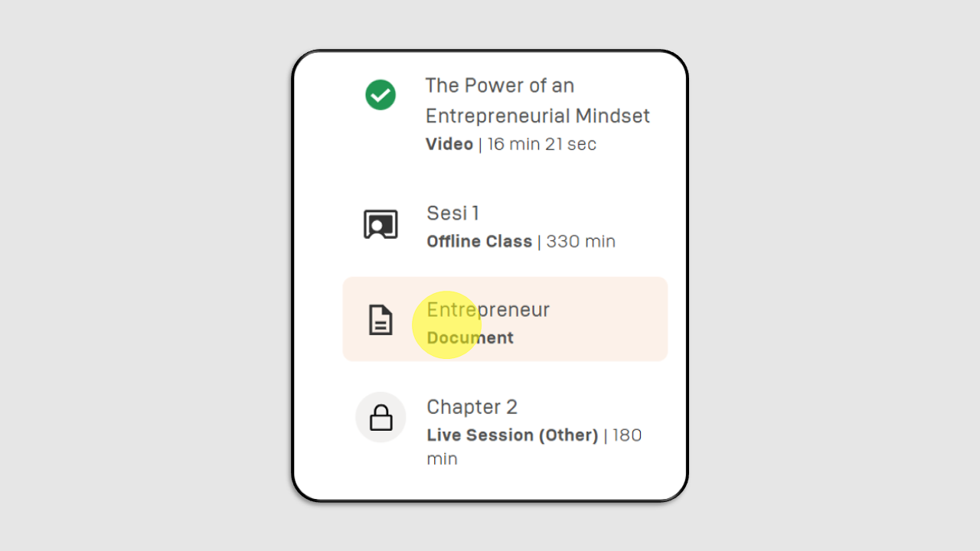Open the Entrepreneur lesson title
This screenshot has height=551, width=980.
point(488,310)
